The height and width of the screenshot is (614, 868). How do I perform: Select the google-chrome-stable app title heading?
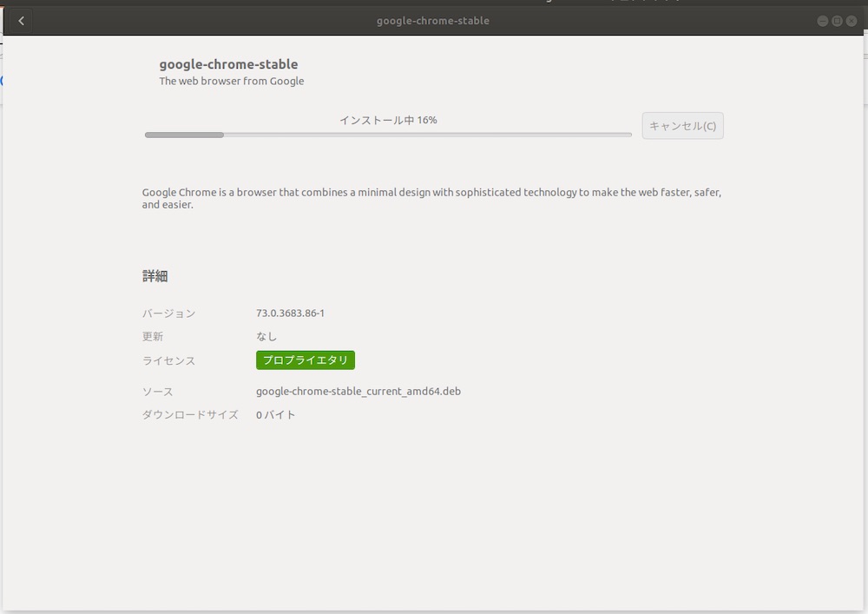click(x=228, y=64)
